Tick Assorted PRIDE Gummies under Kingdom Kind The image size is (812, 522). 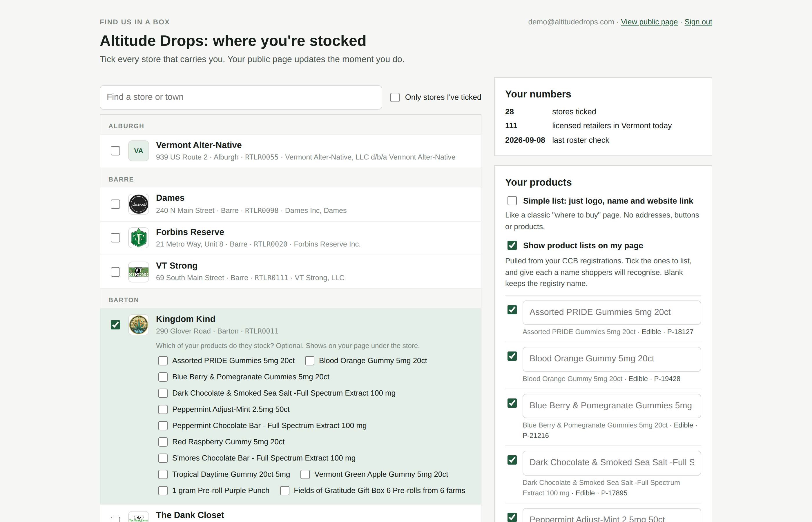click(163, 361)
